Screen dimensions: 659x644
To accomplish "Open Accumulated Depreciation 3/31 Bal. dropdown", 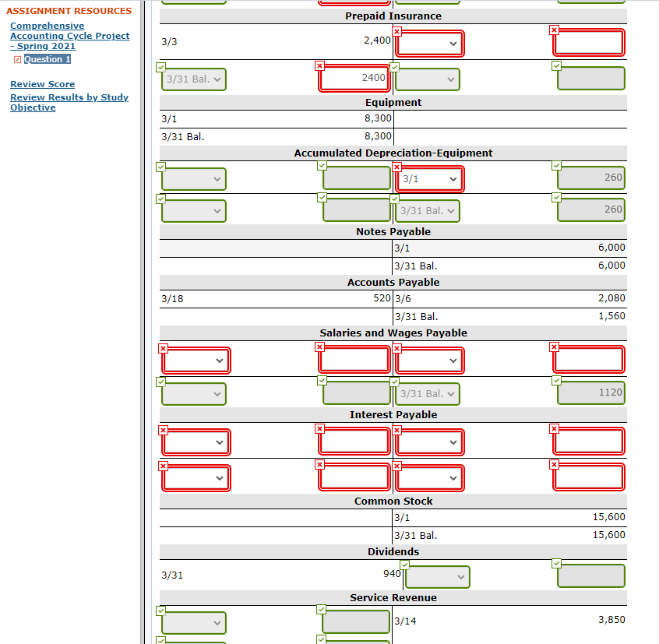I will [x=428, y=211].
